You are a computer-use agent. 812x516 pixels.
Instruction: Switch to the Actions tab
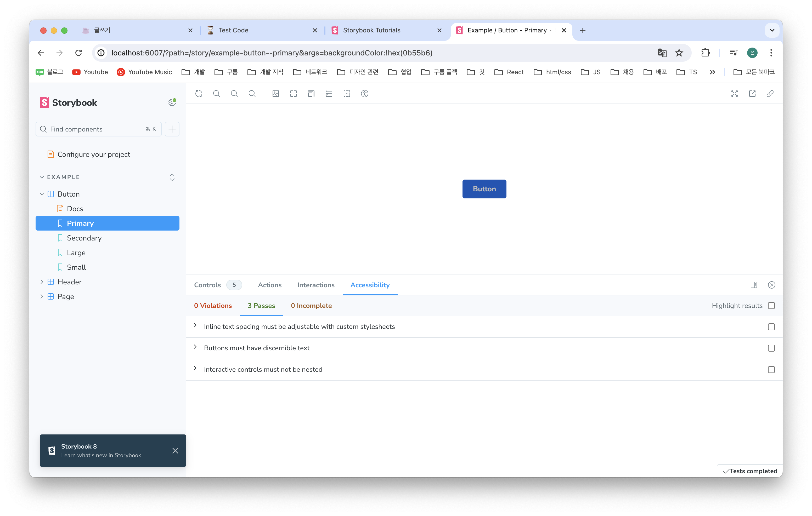pyautogui.click(x=269, y=285)
